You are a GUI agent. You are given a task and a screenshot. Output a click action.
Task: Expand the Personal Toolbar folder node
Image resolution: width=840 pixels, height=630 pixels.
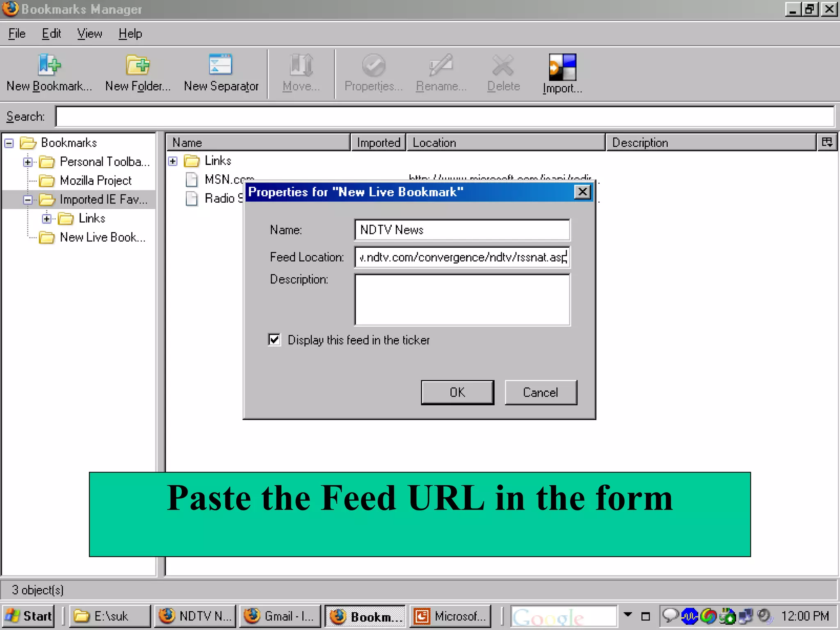(28, 162)
